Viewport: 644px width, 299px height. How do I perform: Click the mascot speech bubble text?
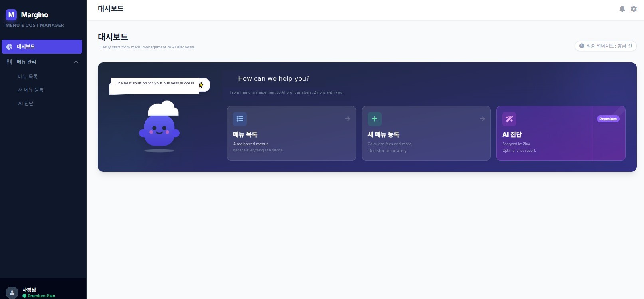click(155, 83)
